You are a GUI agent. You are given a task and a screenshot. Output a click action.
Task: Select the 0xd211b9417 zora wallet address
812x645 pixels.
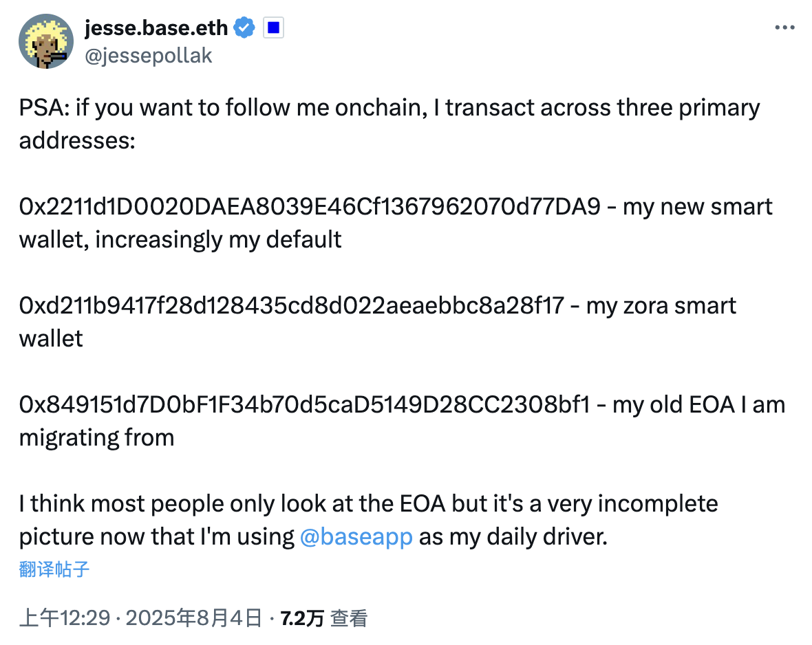[292, 305]
